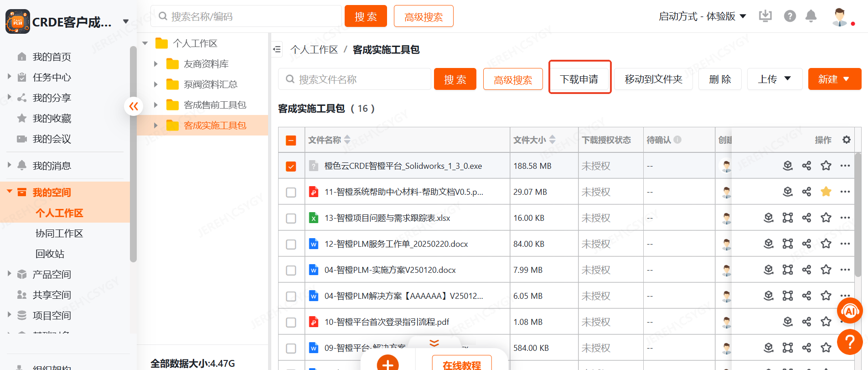Open column settings gear in table header
This screenshot has width=868, height=370.
tap(846, 140)
